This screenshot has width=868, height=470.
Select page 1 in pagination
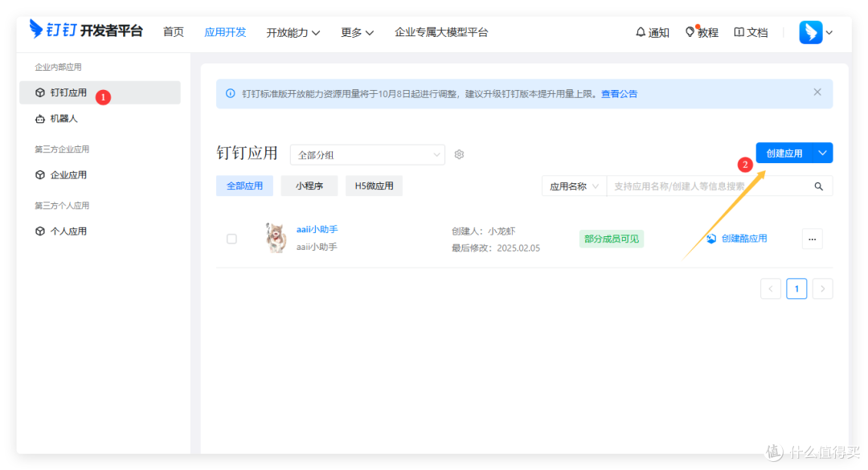pyautogui.click(x=796, y=289)
